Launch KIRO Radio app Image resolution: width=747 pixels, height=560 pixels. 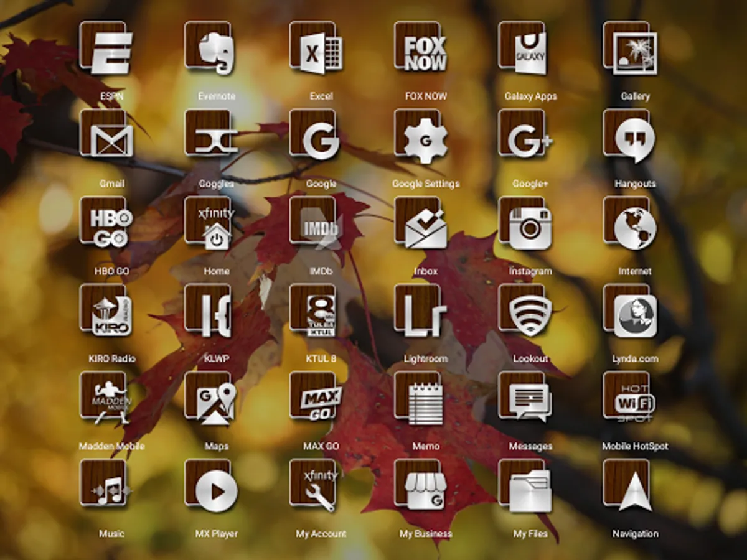pos(106,311)
